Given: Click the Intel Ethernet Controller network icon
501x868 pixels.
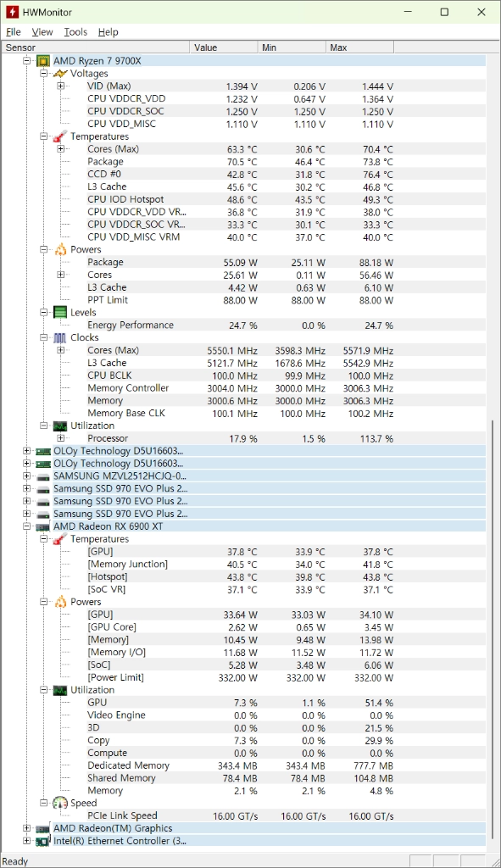Looking at the screenshot, I should pyautogui.click(x=43, y=842).
